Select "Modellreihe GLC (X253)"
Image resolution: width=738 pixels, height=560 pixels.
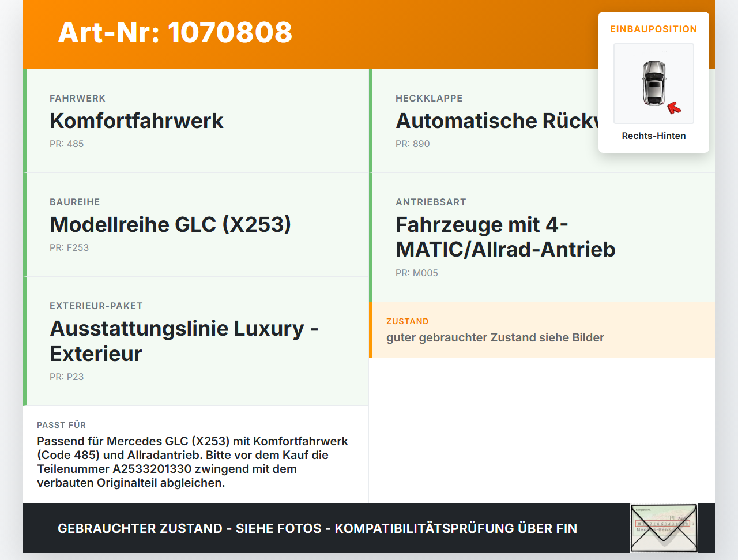click(171, 224)
